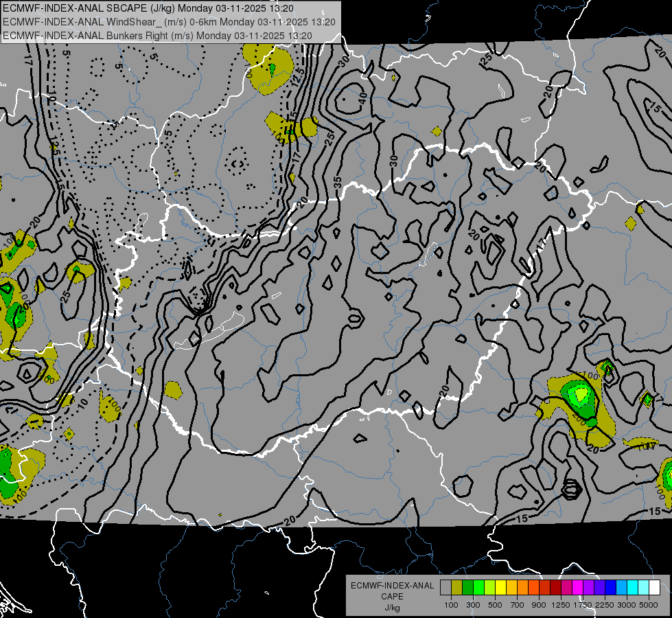Click the CAPE legend title text

392,597
